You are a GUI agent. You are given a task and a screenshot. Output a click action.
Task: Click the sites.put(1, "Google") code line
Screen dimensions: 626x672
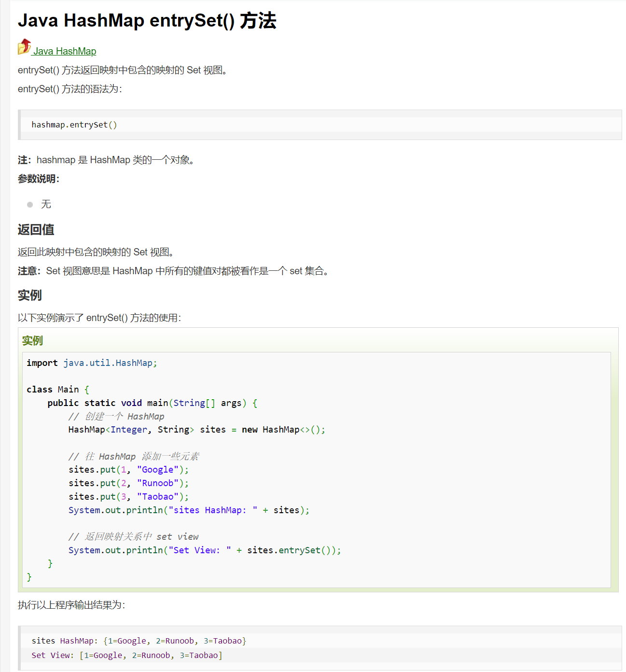[x=128, y=469]
